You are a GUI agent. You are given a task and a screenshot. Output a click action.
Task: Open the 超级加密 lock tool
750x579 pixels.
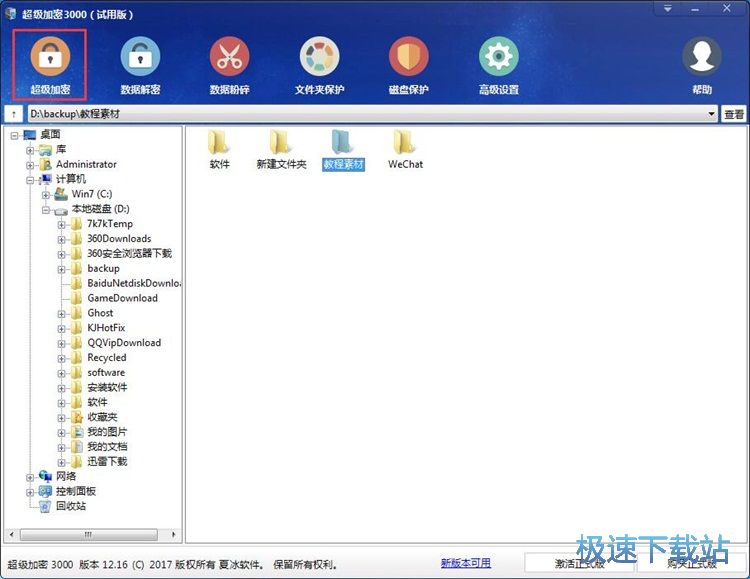tap(50, 65)
